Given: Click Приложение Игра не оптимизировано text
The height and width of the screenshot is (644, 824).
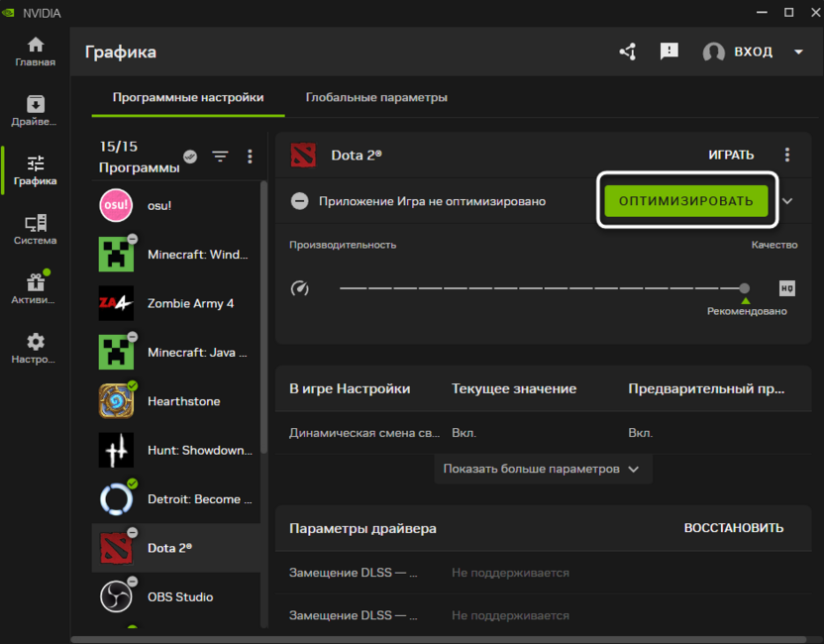Looking at the screenshot, I should pyautogui.click(x=432, y=201).
